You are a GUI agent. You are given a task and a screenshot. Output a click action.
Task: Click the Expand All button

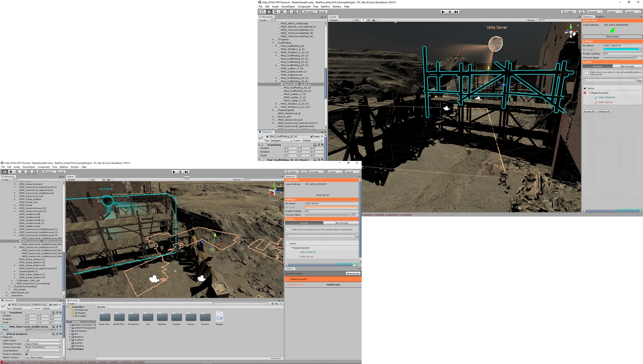tap(589, 111)
